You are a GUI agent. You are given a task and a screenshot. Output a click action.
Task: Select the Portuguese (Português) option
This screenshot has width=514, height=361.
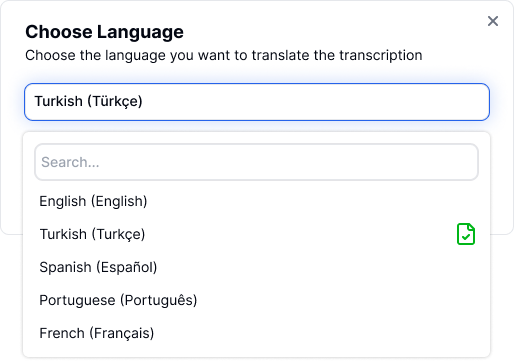pos(257,300)
